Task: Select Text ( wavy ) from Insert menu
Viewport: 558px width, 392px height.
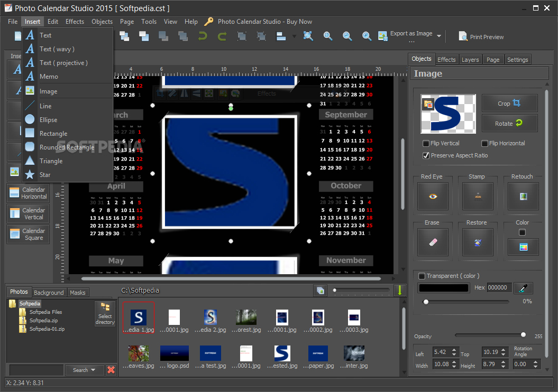Action: (68, 49)
